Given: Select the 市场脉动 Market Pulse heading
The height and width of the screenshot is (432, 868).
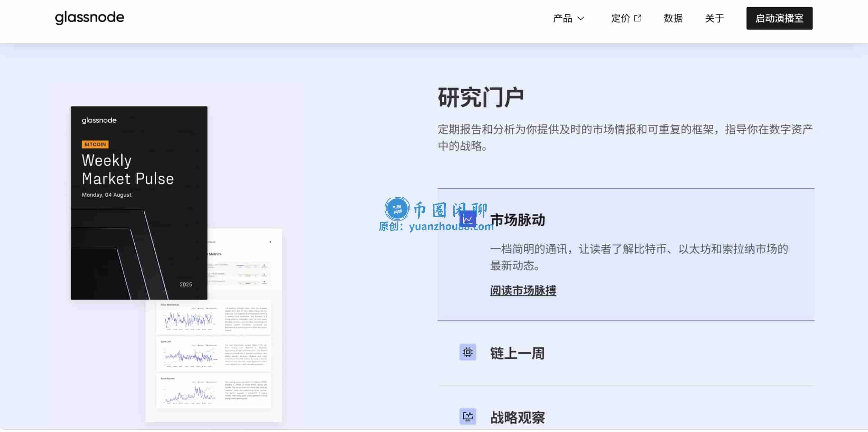Looking at the screenshot, I should (517, 220).
